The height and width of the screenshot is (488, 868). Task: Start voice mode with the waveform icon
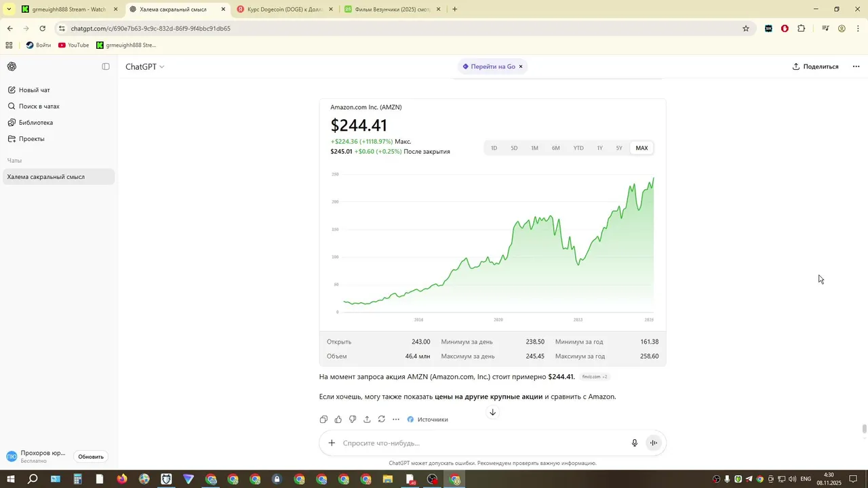pos(654,443)
